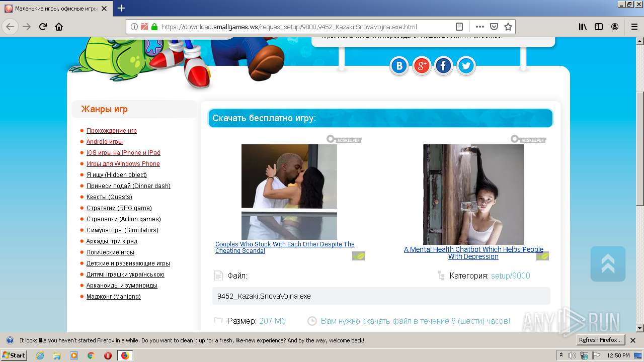Reload the current page
The height and width of the screenshot is (362, 644).
[43, 27]
